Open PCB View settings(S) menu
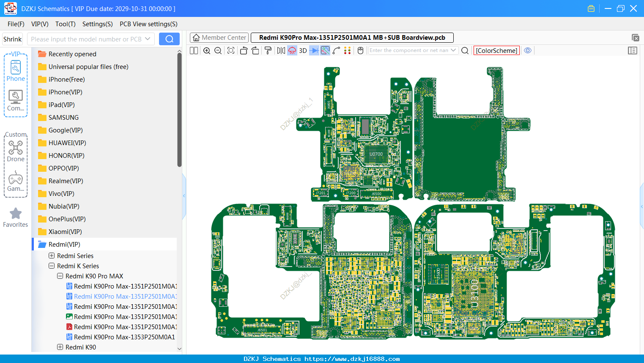Screen dimensions: 644x363 click(x=148, y=24)
